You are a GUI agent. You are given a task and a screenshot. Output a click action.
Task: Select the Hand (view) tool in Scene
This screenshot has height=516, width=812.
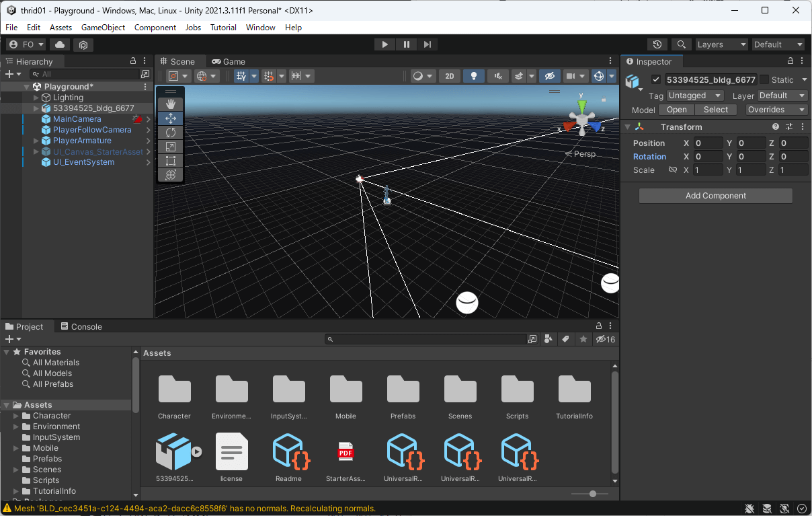171,104
